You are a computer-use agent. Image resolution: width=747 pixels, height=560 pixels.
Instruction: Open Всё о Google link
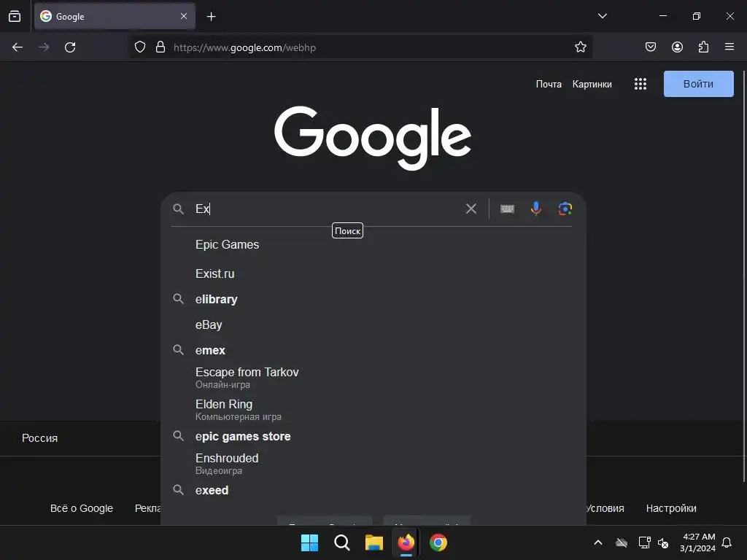[82, 508]
